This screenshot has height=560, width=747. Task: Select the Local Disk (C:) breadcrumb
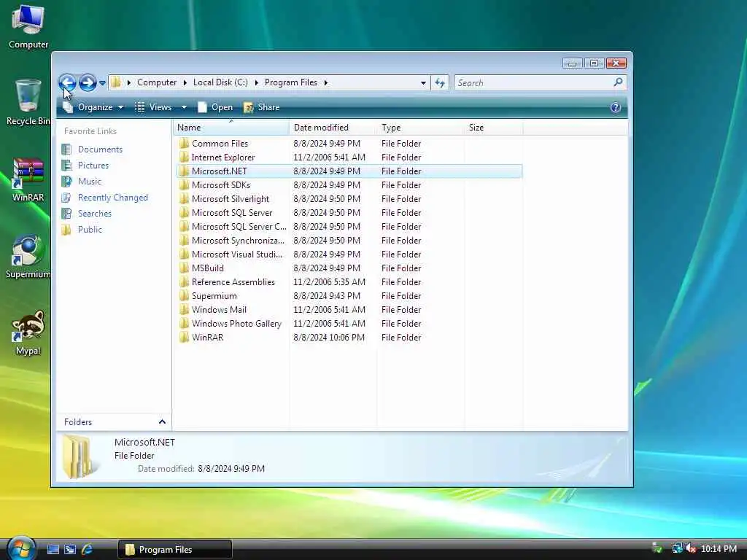point(220,82)
